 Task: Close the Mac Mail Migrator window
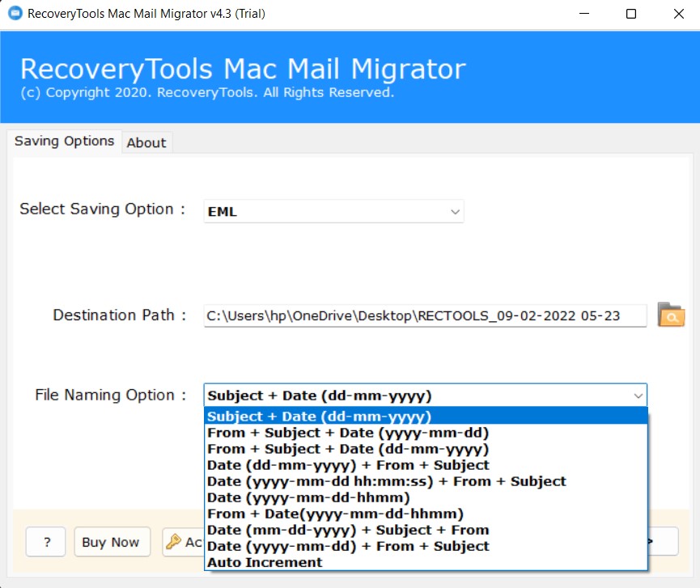[x=679, y=14]
